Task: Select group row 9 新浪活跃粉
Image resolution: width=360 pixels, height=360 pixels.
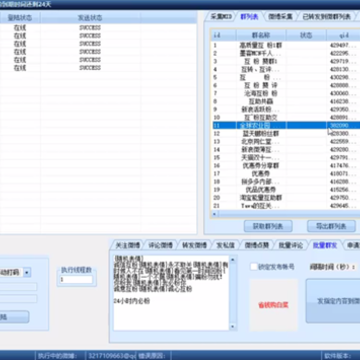Action: point(286,109)
